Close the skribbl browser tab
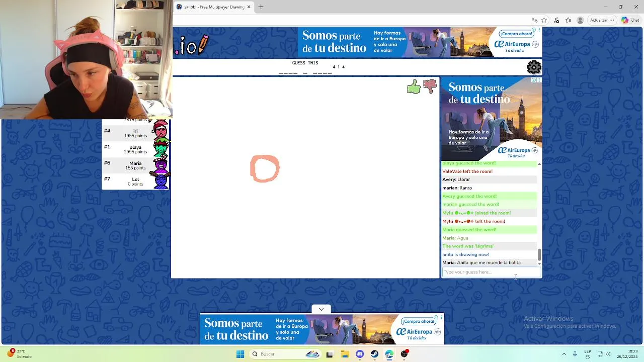 (x=249, y=7)
